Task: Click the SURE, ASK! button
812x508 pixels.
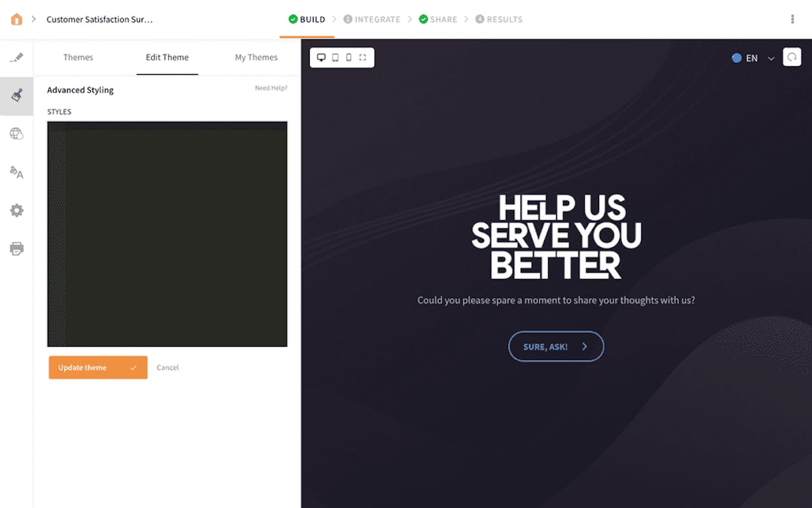Action: click(x=556, y=346)
